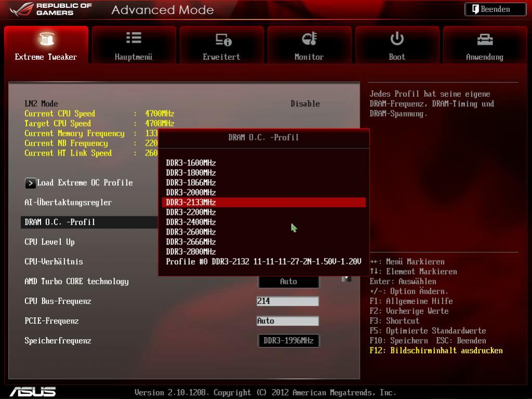Pick the DDR3-2600MHz profile
Viewport: 532px width, 399px height.
pos(264,231)
